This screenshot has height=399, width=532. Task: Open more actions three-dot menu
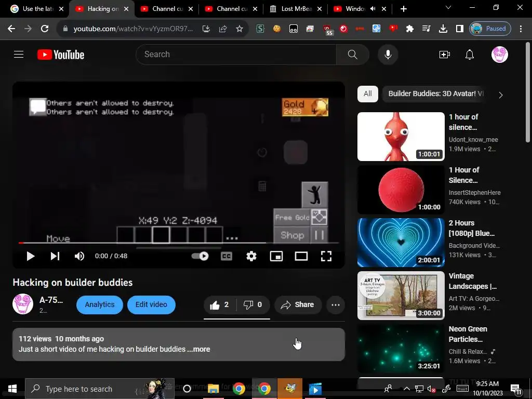pyautogui.click(x=336, y=304)
